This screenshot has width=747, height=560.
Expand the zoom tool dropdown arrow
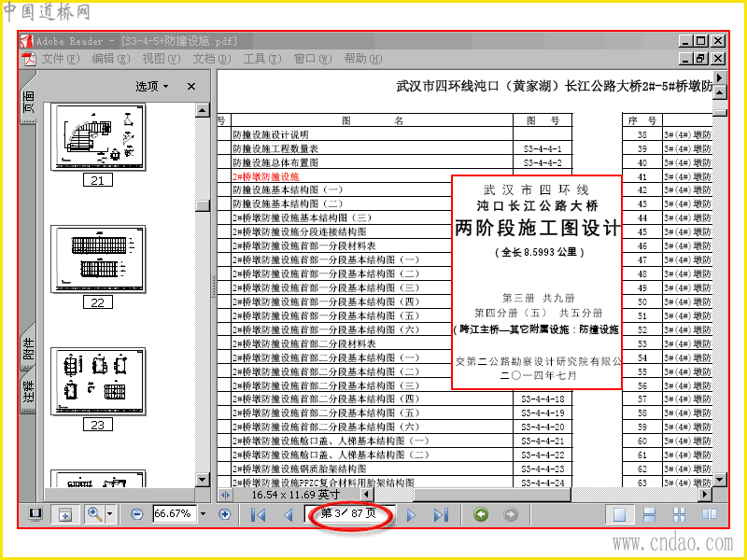click(x=110, y=514)
